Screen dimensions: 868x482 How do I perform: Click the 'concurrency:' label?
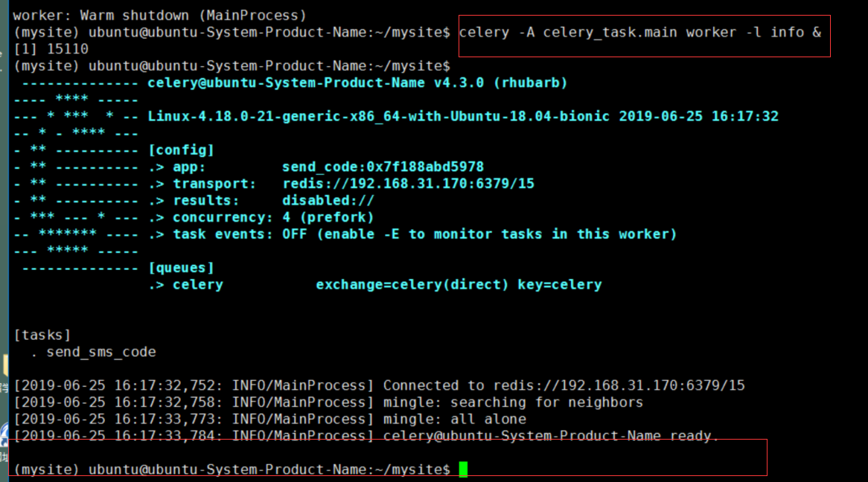223,217
